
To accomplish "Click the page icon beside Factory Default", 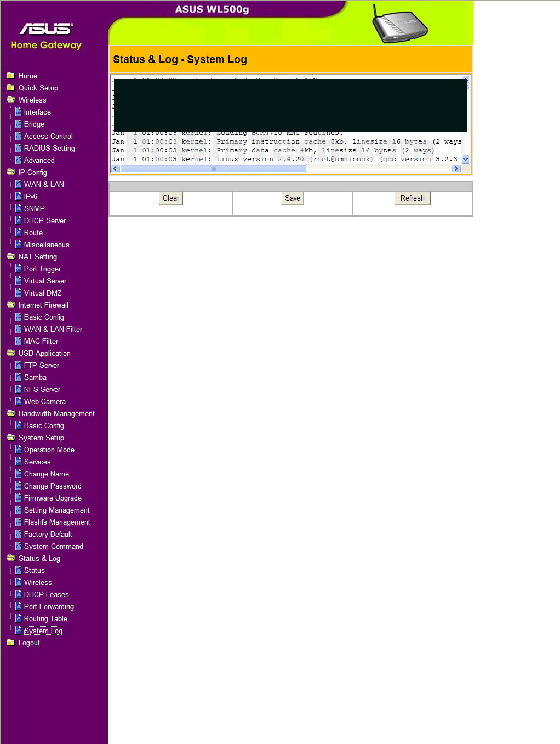I will pyautogui.click(x=18, y=534).
